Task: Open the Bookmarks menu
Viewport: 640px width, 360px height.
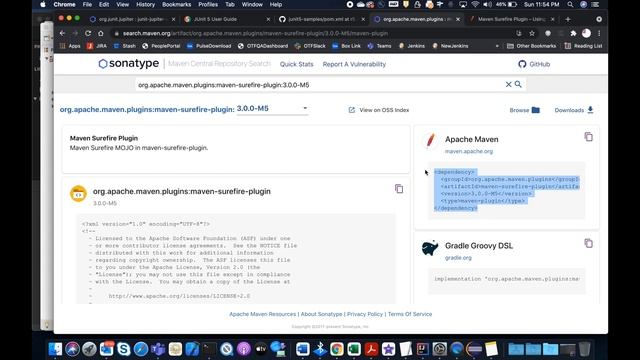Action: pos(176,4)
